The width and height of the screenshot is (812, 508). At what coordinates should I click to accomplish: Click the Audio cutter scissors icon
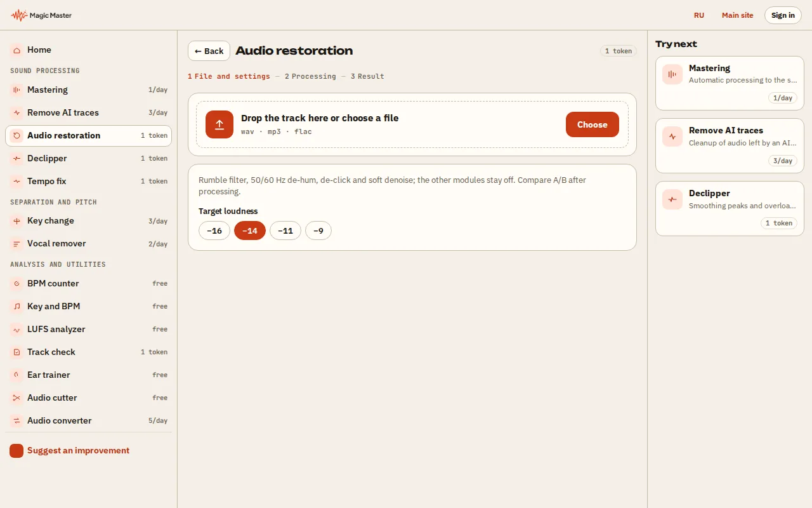(x=16, y=398)
